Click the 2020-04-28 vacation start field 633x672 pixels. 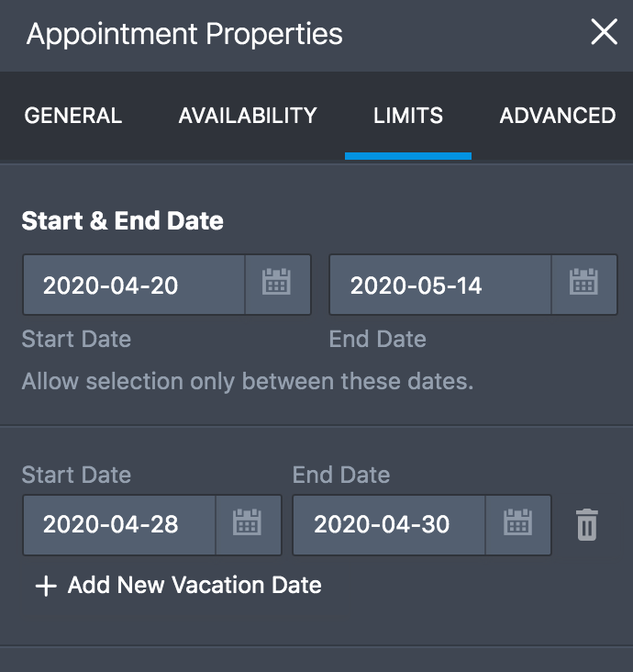pos(119,525)
